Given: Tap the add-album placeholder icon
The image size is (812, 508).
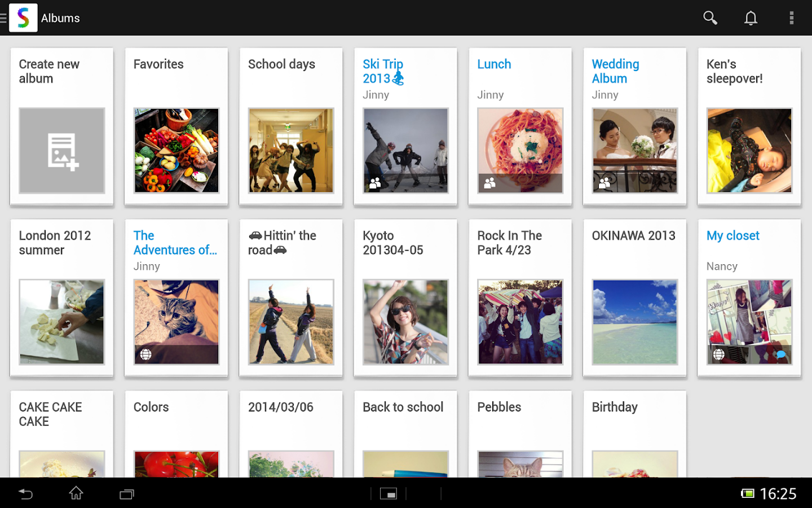Looking at the screenshot, I should pos(62,151).
